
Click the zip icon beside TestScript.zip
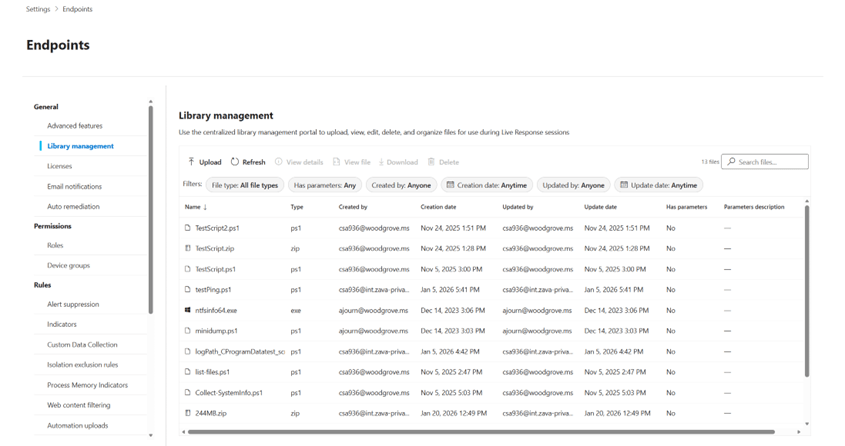pos(188,248)
